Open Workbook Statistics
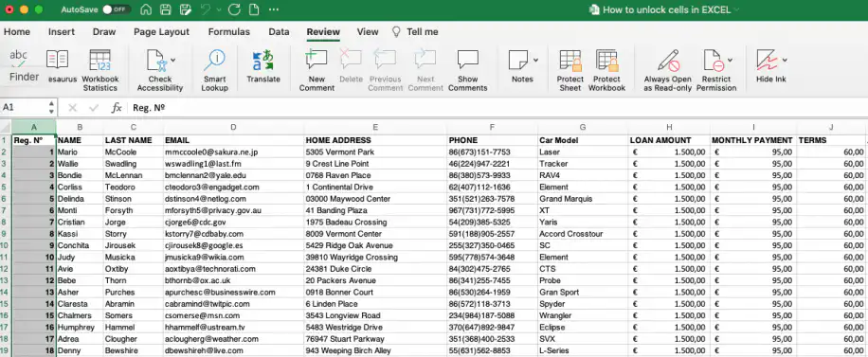Image resolution: width=868 pixels, height=357 pixels. pos(100,70)
